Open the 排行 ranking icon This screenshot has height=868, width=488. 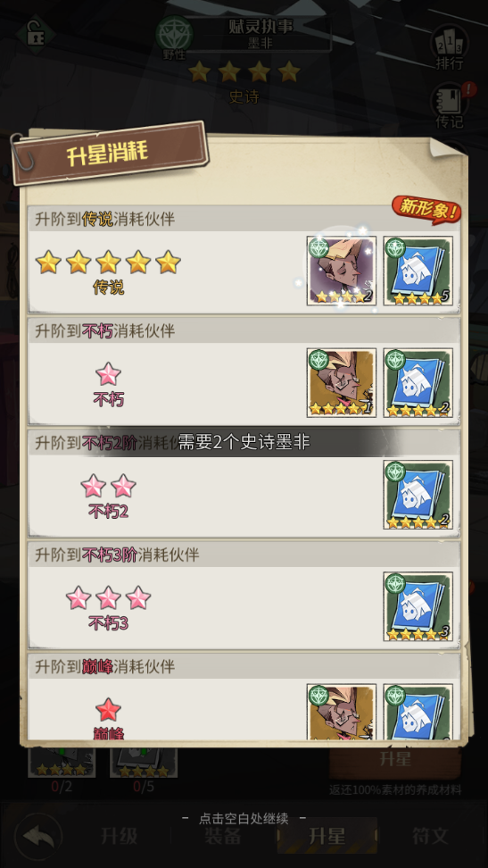(450, 48)
